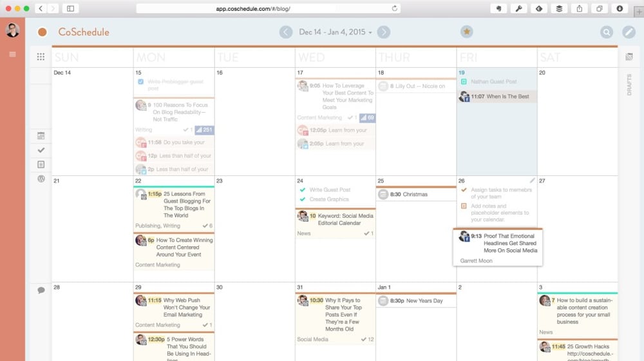Viewport: 644px width, 361px height.
Task: Open the hamburger menu in the orange sidebar
Action: click(12, 54)
